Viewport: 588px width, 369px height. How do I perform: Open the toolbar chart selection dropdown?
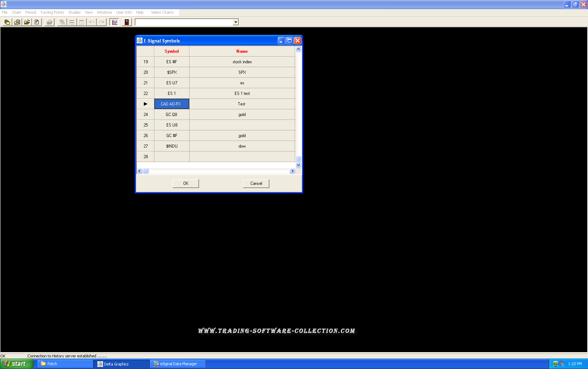pos(236,22)
